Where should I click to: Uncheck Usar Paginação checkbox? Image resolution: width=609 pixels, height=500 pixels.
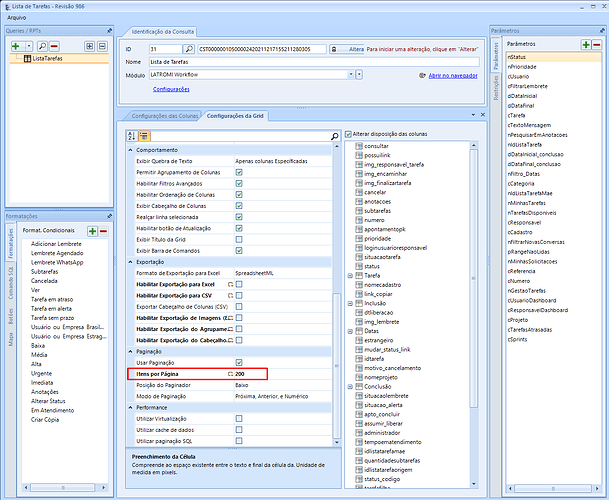coord(238,362)
